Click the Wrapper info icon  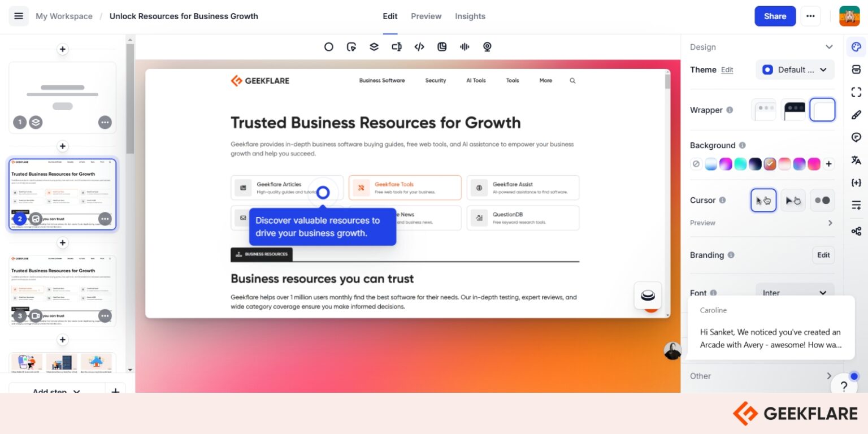click(730, 110)
